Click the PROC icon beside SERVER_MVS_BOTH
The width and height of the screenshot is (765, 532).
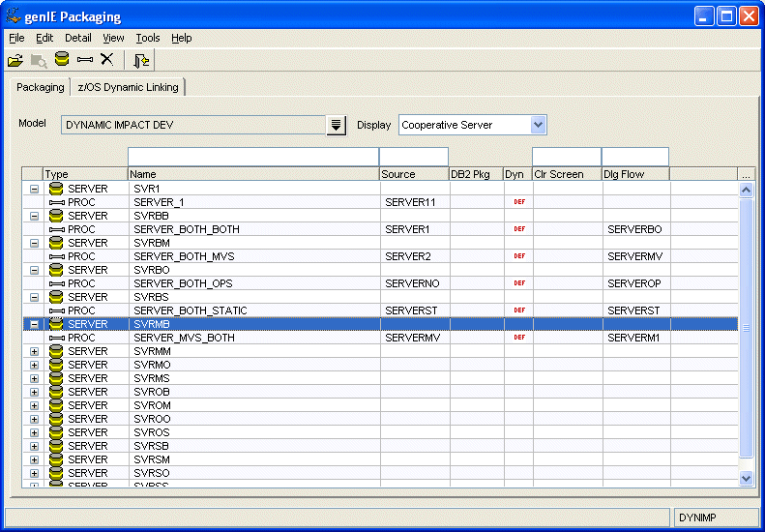pyautogui.click(x=56, y=338)
